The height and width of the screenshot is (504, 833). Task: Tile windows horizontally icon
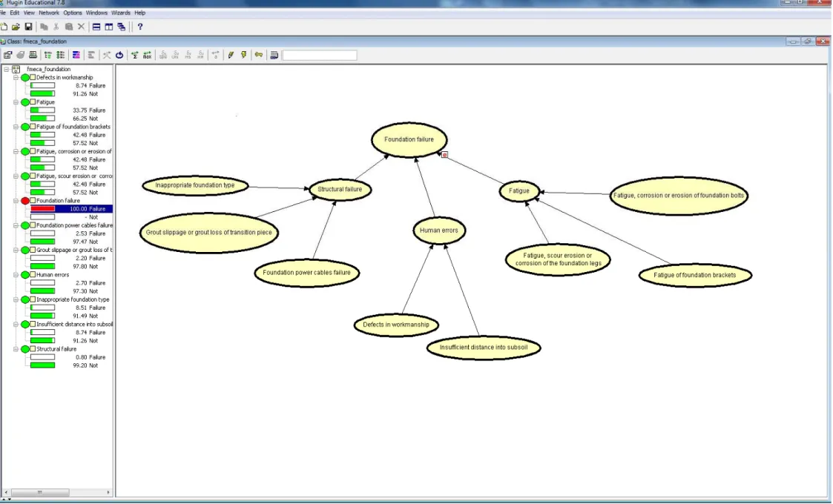(x=96, y=27)
